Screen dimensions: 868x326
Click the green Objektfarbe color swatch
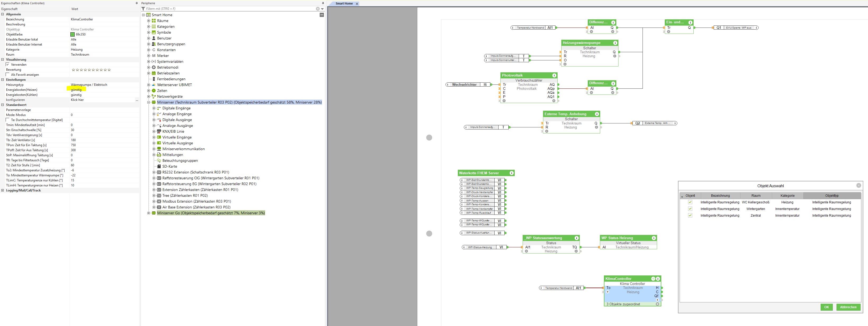coord(73,34)
